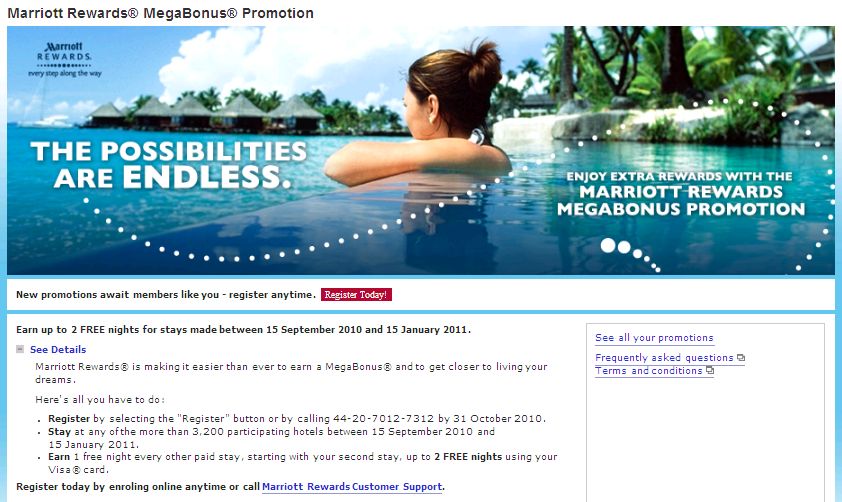Click the "New promotions await members" text
The image size is (842, 502).
click(x=165, y=295)
